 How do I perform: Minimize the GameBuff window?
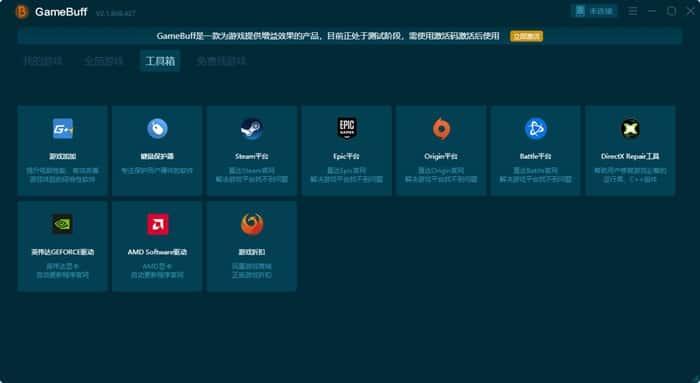652,11
